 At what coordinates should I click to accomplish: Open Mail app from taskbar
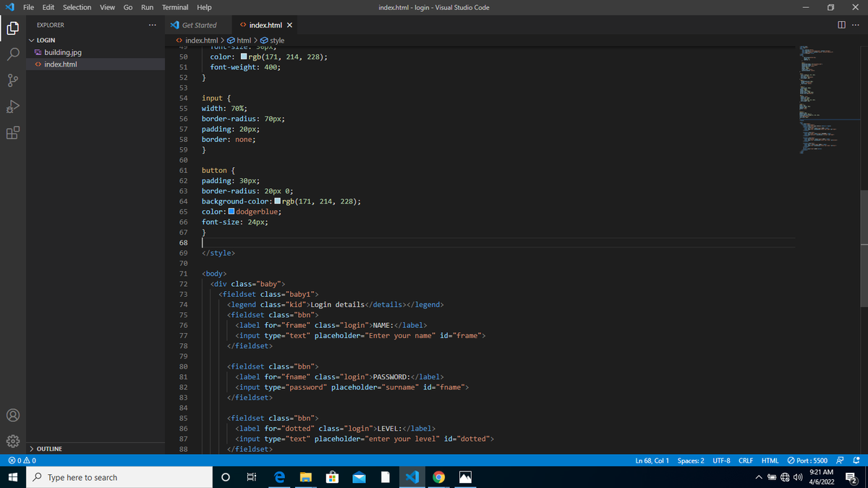(x=359, y=477)
